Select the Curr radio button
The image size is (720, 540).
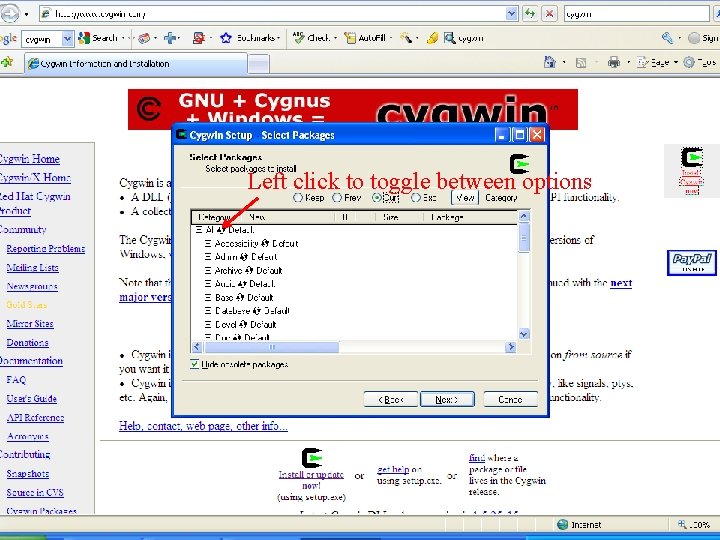[x=377, y=198]
